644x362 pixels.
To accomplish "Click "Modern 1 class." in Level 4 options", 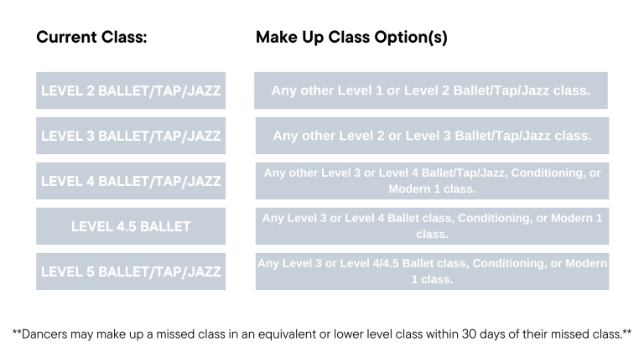I will [432, 189].
